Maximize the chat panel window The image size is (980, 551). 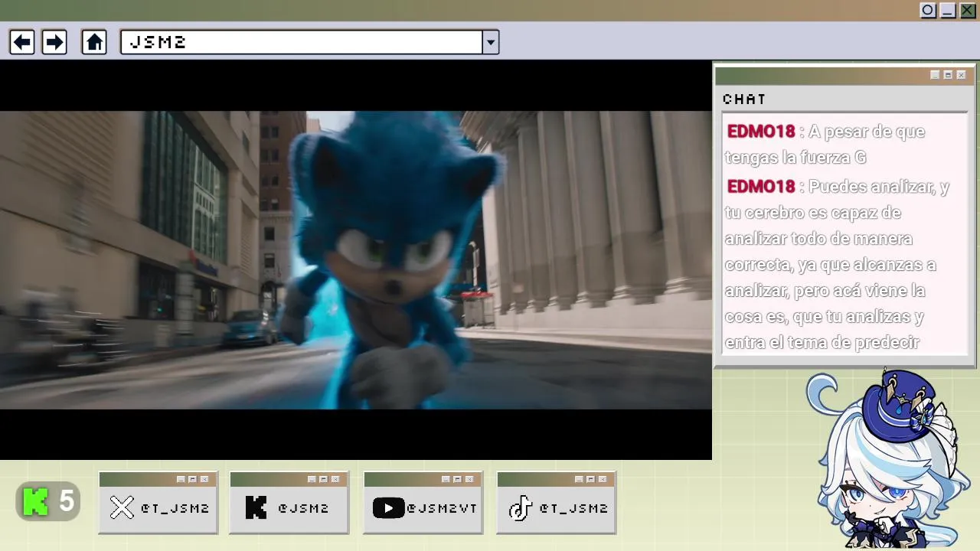pos(948,75)
